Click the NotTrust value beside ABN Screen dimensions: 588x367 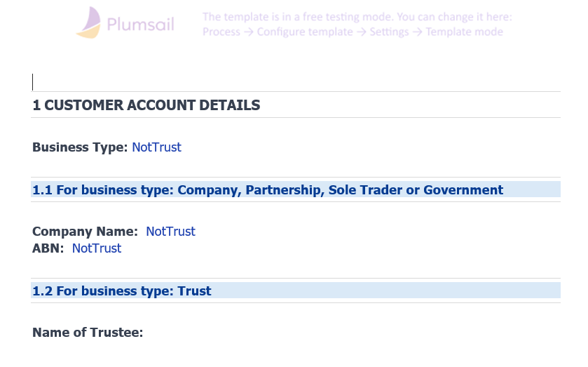[97, 248]
